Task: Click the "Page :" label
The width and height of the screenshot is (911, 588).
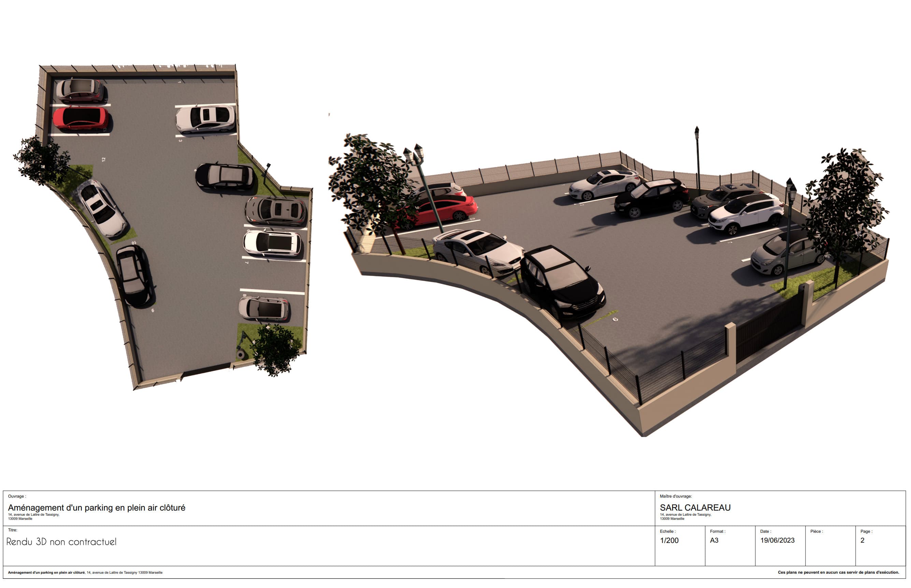Action: click(x=866, y=531)
